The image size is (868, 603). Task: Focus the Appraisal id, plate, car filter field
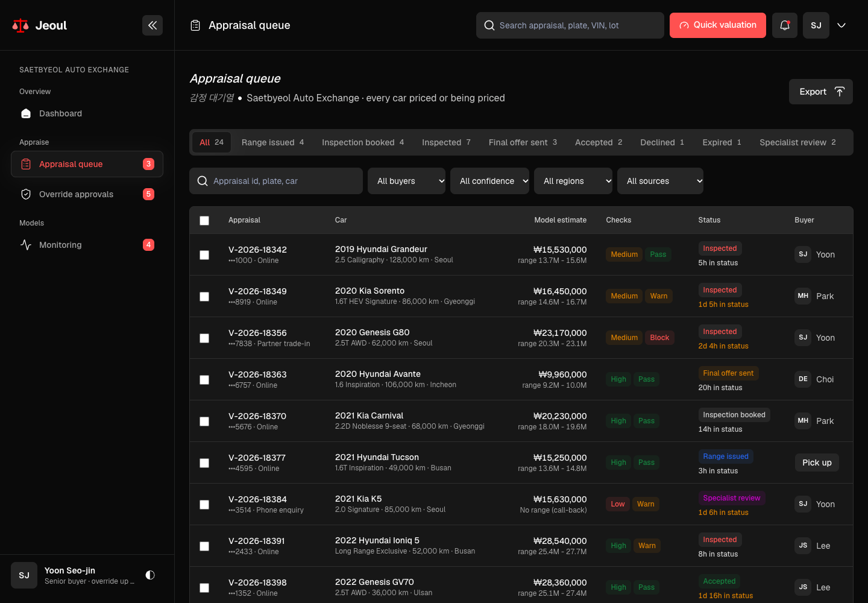276,181
